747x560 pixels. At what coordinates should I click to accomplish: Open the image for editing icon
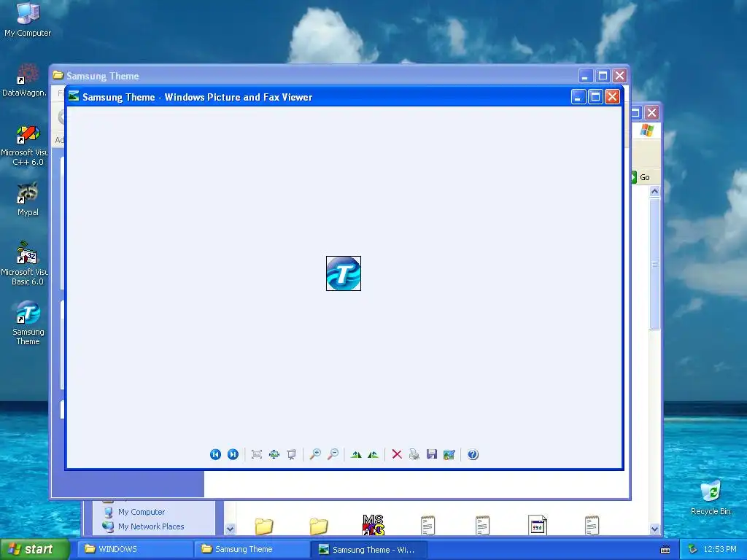[x=449, y=454]
